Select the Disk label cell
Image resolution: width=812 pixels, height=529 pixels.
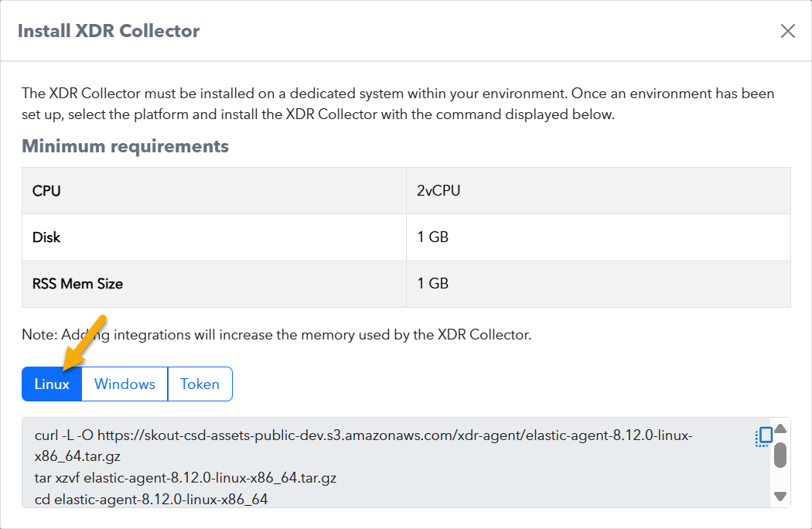click(46, 237)
